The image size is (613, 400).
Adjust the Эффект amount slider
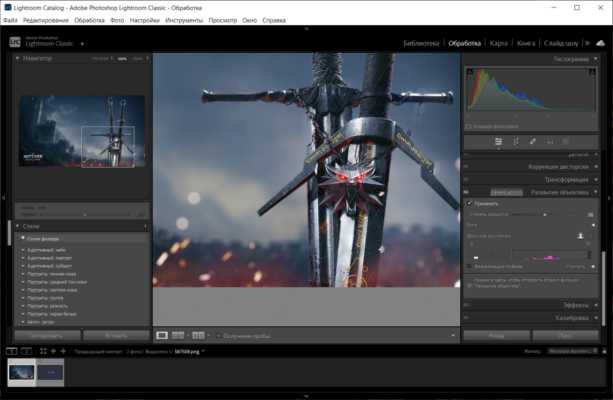click(x=85, y=214)
